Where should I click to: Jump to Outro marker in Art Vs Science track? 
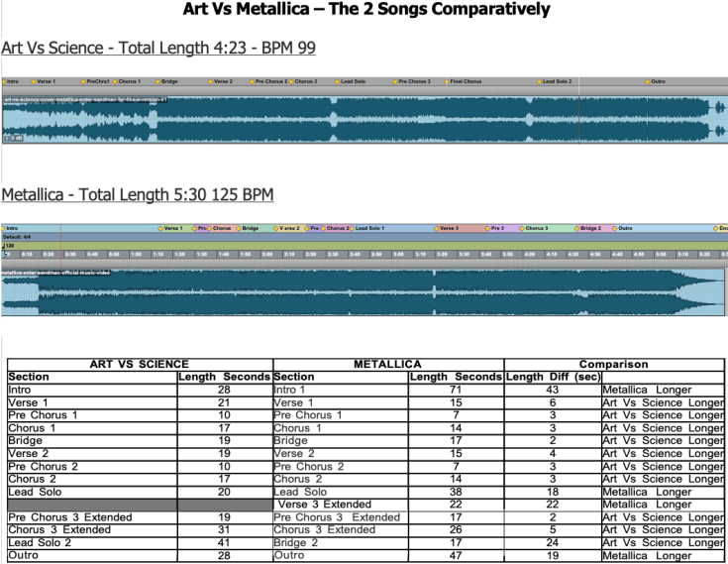coord(648,81)
